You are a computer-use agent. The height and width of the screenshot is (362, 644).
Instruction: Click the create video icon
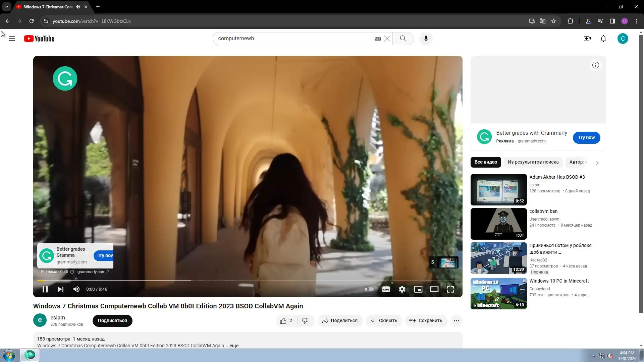click(587, 39)
